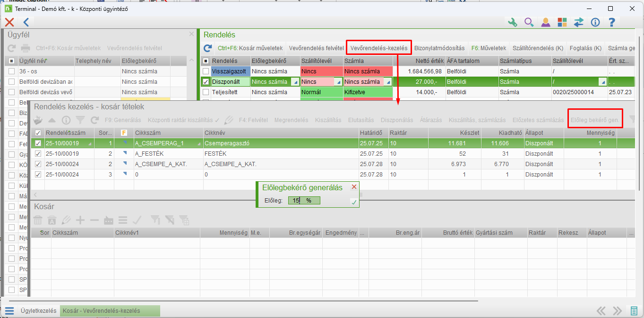This screenshot has height=318, width=644.
Task: Click refresh arrow in Rendelés kezelés toolbar
Action: (94, 120)
